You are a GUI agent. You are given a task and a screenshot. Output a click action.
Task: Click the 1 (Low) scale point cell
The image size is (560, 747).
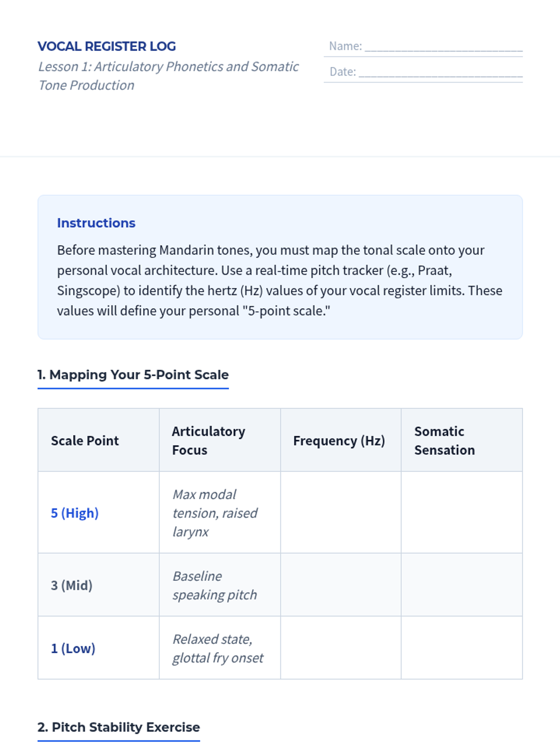pos(73,648)
